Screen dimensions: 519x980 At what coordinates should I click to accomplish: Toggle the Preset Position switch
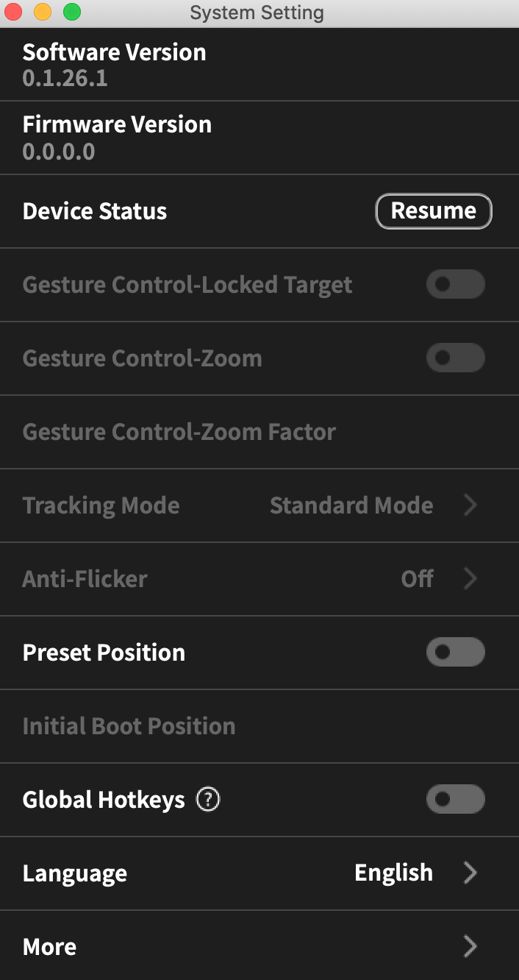(x=455, y=653)
